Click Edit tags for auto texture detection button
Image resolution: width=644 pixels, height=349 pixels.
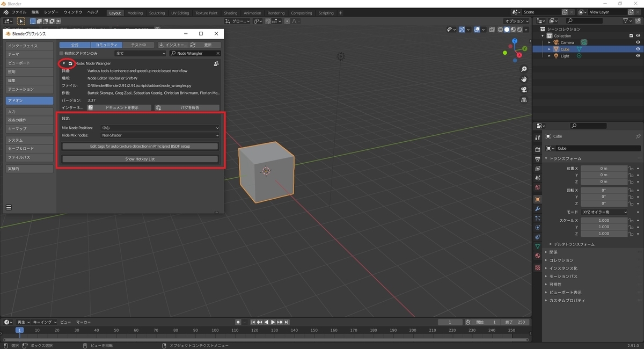(x=140, y=146)
